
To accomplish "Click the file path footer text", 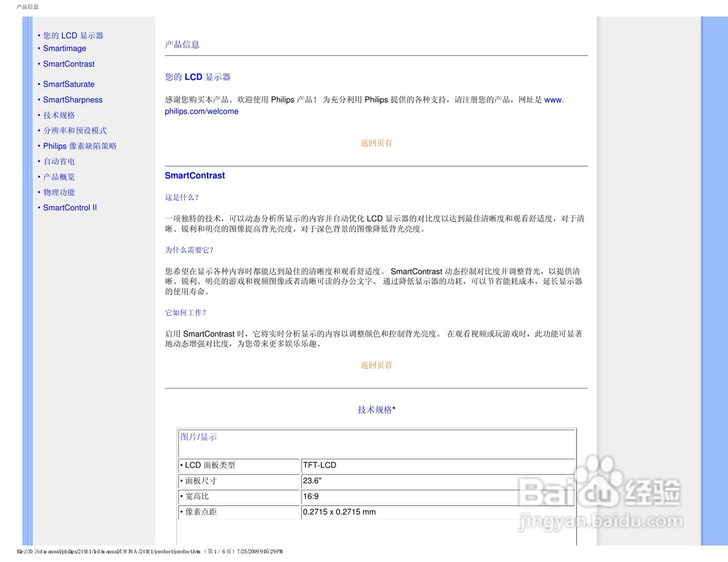I will click(150, 552).
